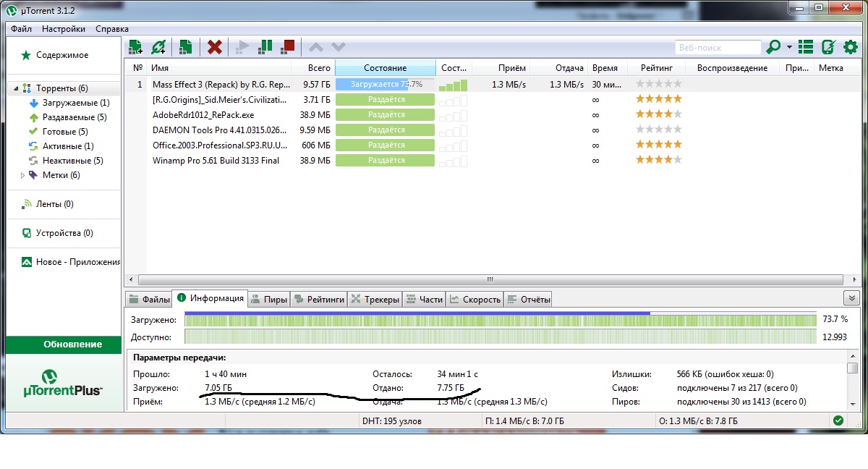Sort by the Рейтинг column header
This screenshot has width=868, height=469.
657,68
